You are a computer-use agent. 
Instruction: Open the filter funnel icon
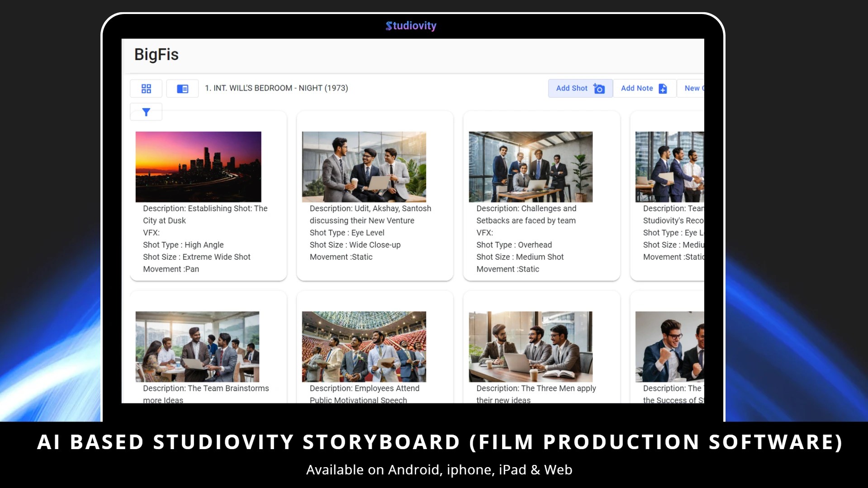(x=146, y=112)
